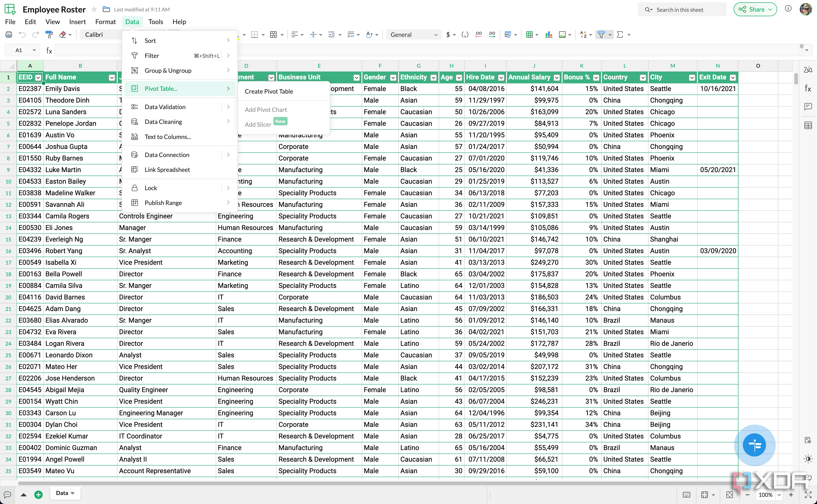
Task: Open the Sort submenu item
Action: coord(180,41)
